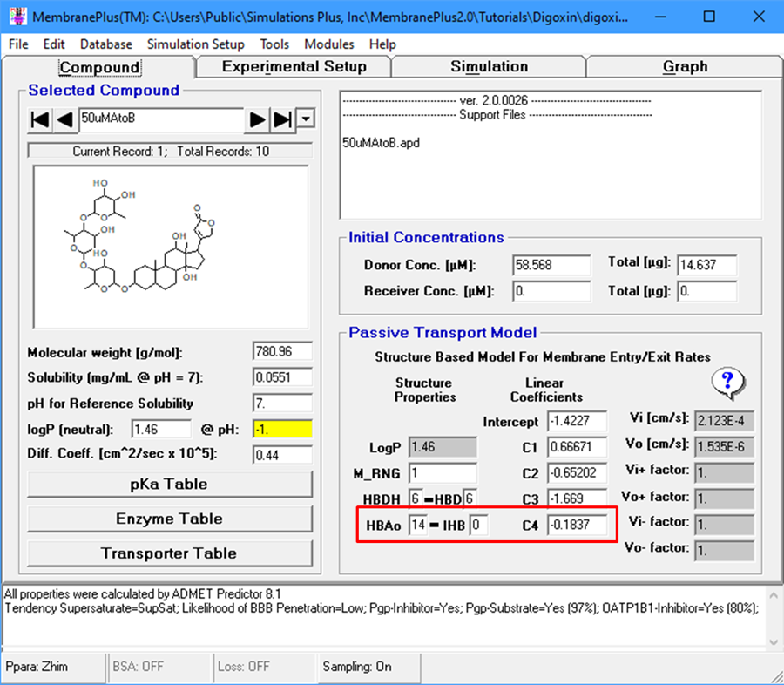Screen dimensions: 784x685
Task: Open the Transporter Table
Action: point(170,553)
